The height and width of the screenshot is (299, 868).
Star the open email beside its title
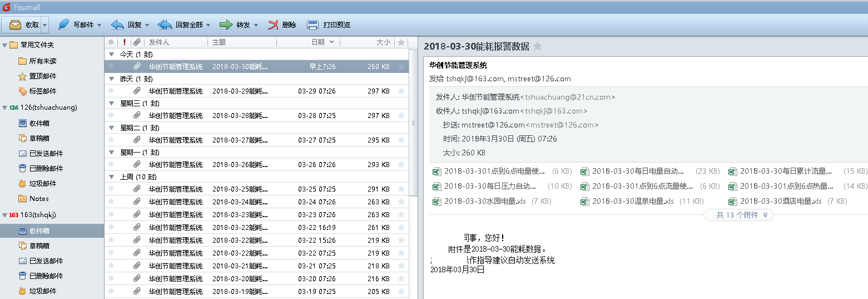tap(538, 46)
